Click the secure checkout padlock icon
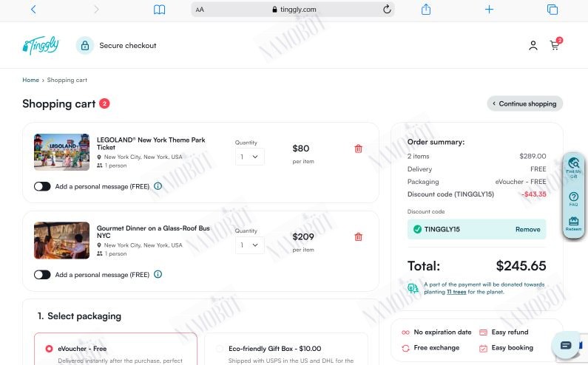Screen dimensions: 588x365 [85, 45]
